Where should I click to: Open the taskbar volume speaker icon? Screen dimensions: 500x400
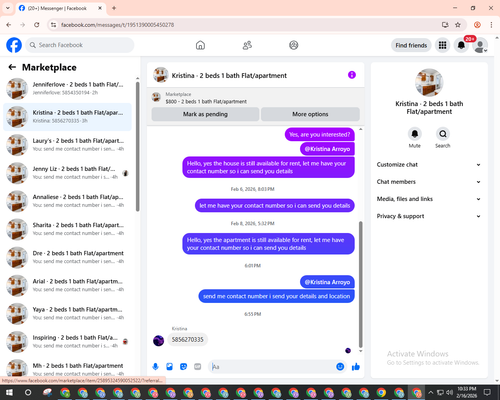point(450,392)
